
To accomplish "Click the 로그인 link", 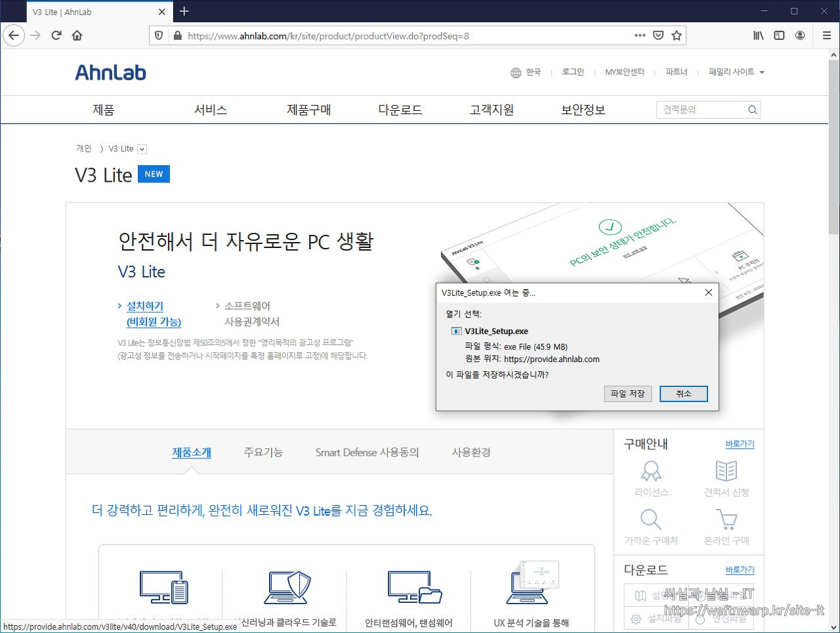I will (x=573, y=72).
